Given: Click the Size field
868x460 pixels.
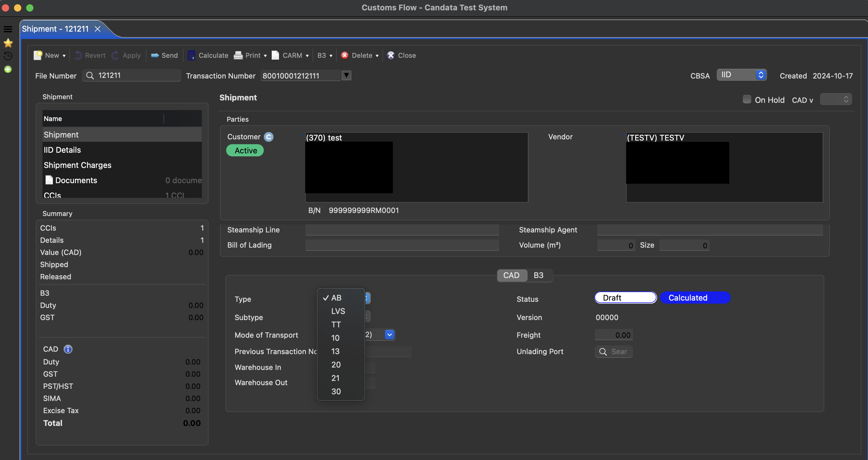Looking at the screenshot, I should pyautogui.click(x=684, y=245).
